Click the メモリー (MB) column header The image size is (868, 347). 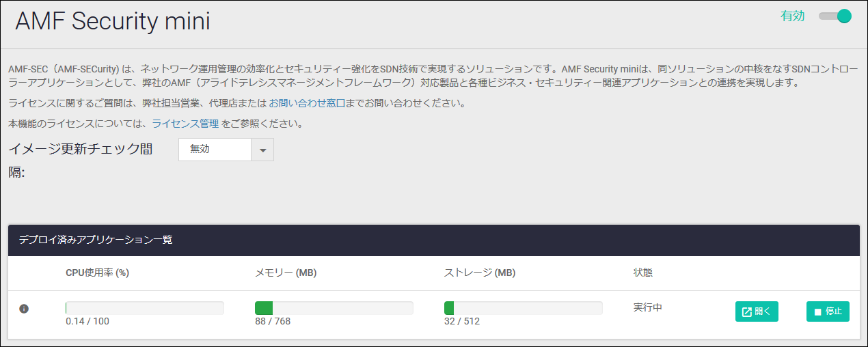click(286, 273)
